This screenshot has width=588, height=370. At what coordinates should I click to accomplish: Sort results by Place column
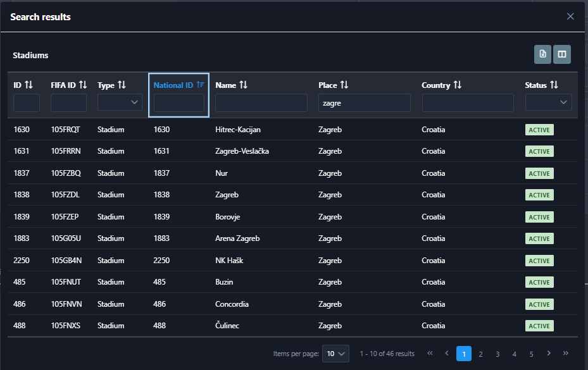tap(344, 85)
